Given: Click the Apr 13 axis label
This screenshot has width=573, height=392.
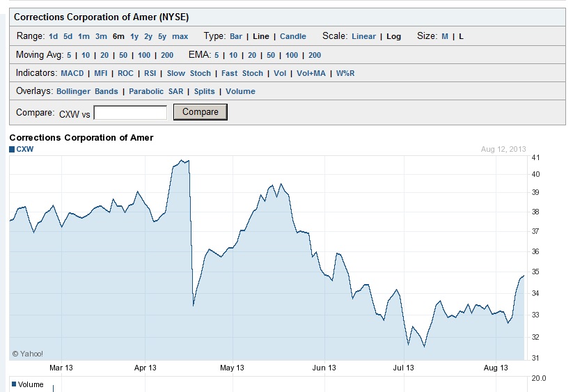Looking at the screenshot, I should [145, 368].
